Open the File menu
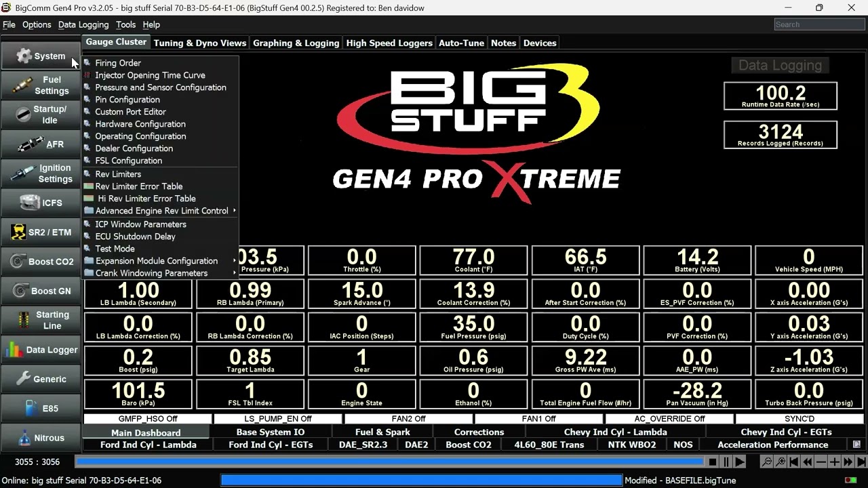Image resolution: width=868 pixels, height=488 pixels. click(9, 24)
